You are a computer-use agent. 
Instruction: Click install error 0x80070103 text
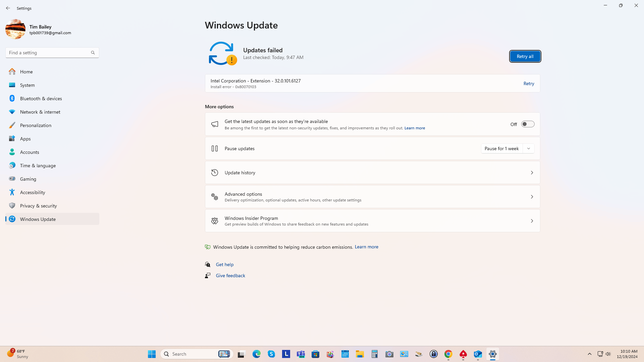[233, 87]
